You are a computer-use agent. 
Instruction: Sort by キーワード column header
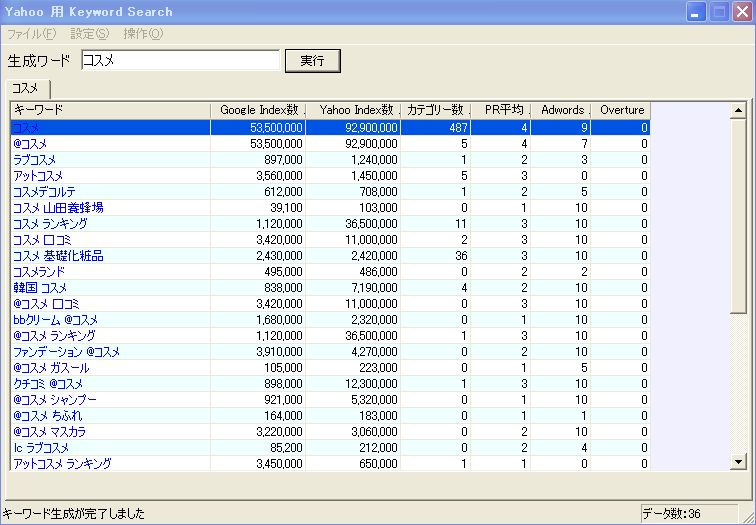click(110, 110)
